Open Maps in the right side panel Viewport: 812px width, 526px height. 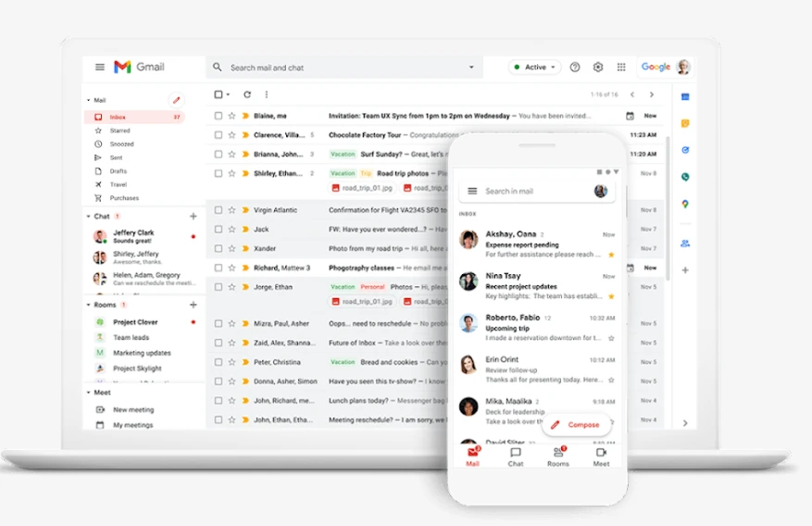pyautogui.click(x=685, y=204)
